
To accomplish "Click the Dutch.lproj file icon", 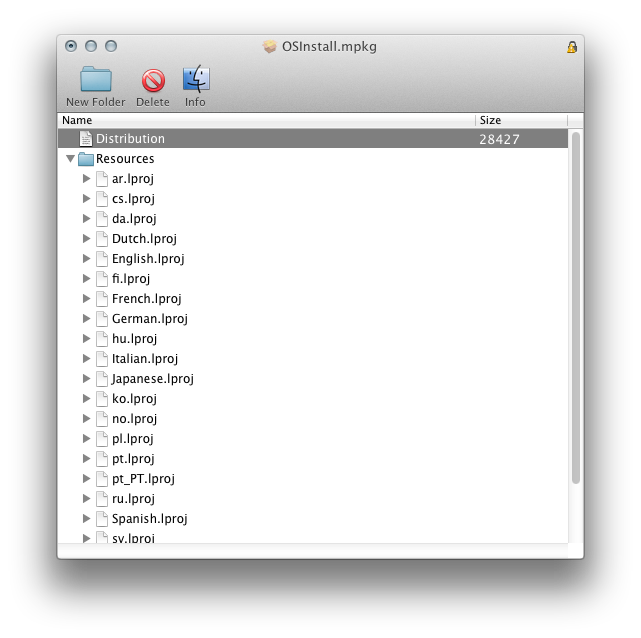I will (102, 239).
